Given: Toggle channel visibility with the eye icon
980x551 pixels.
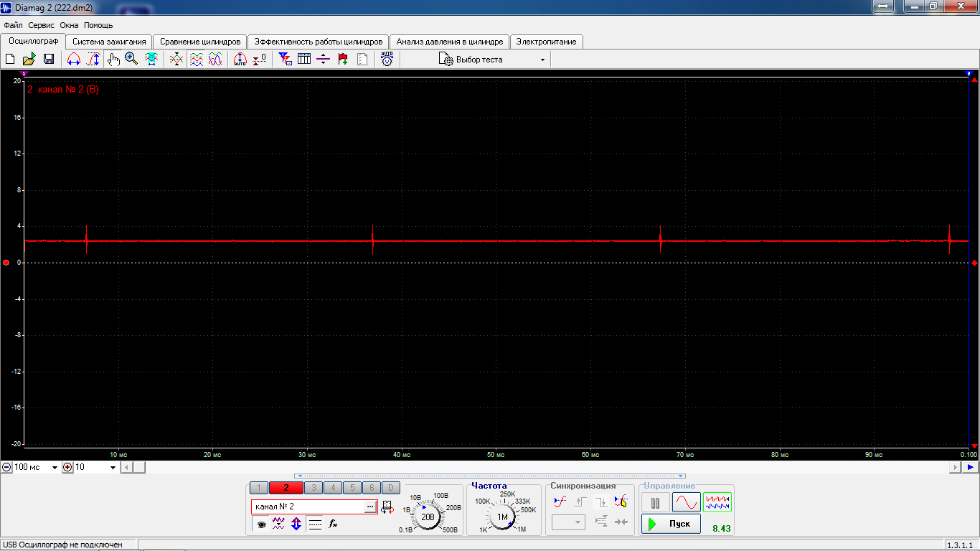Looking at the screenshot, I should (261, 524).
